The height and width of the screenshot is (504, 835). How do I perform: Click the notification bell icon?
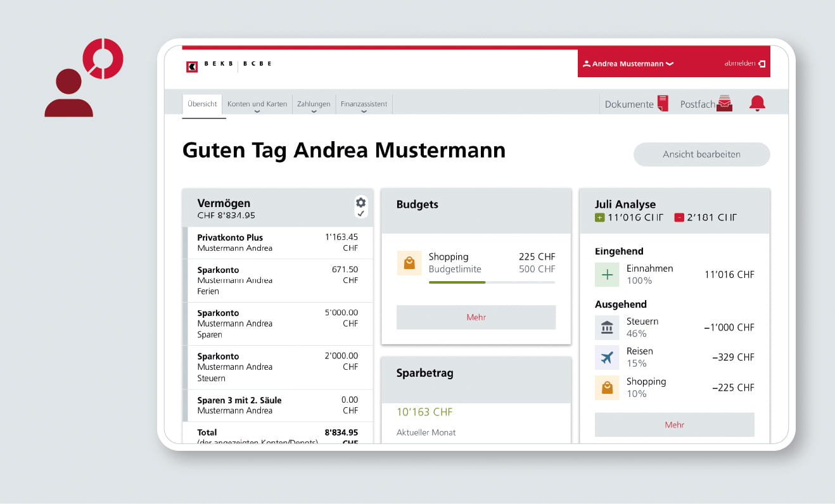(x=757, y=103)
